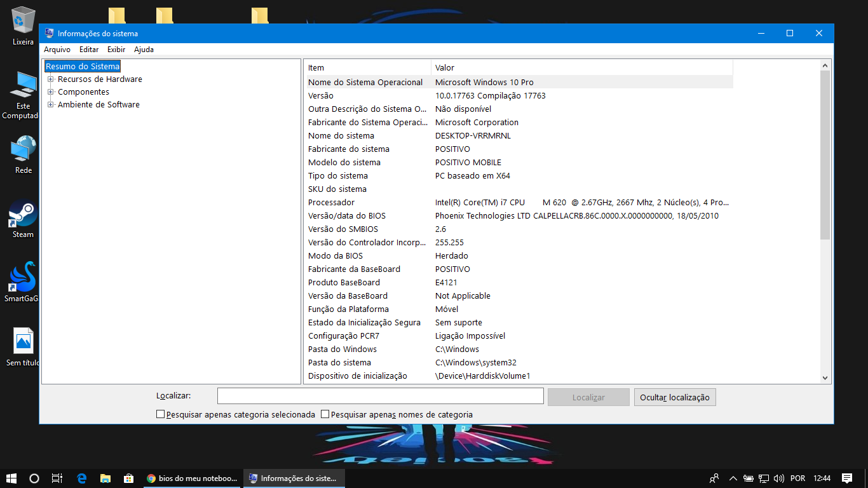This screenshot has height=488, width=868.
Task: Select Configuração PCR7 row
Action: (519, 335)
